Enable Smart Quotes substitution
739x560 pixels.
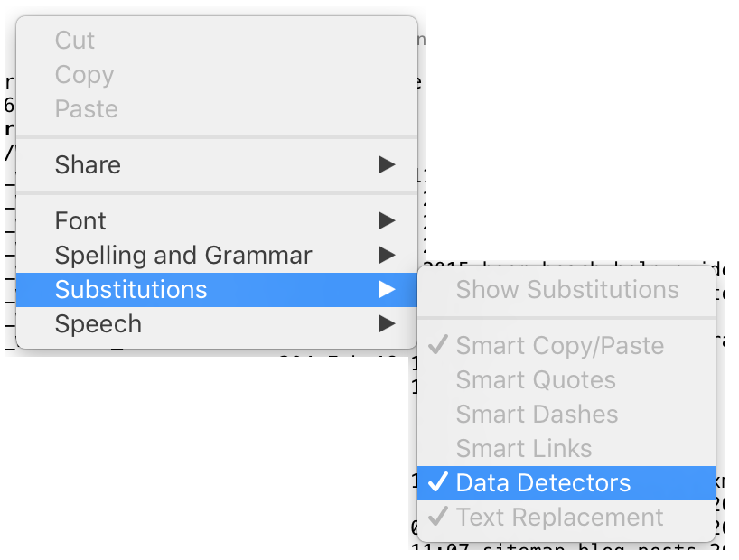(566, 380)
